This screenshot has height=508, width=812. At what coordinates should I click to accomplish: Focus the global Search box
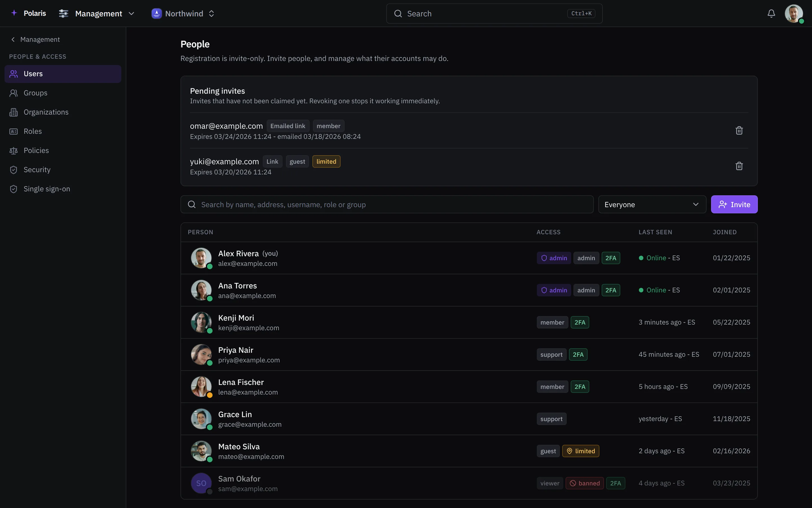[x=494, y=14]
